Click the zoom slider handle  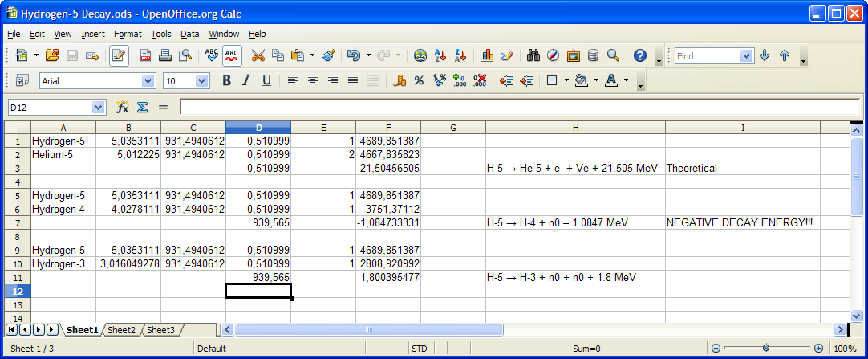(766, 349)
